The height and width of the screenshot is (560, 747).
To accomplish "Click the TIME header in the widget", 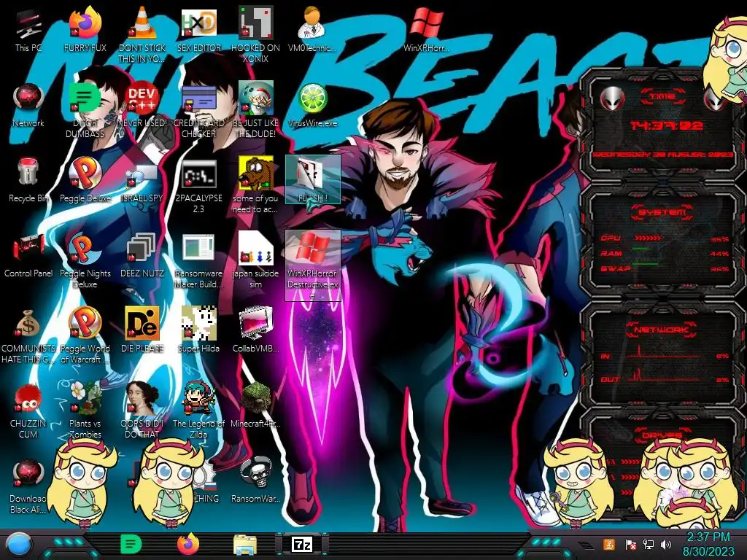I will click(x=662, y=97).
